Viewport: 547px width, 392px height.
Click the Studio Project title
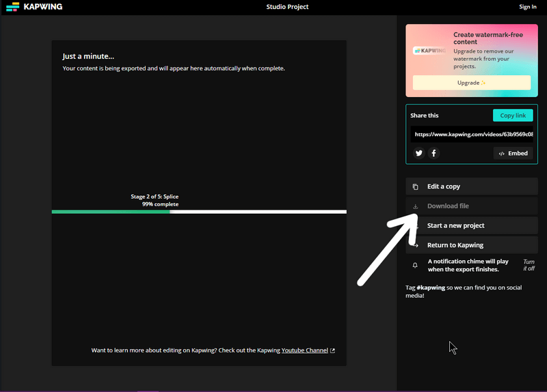[287, 7]
